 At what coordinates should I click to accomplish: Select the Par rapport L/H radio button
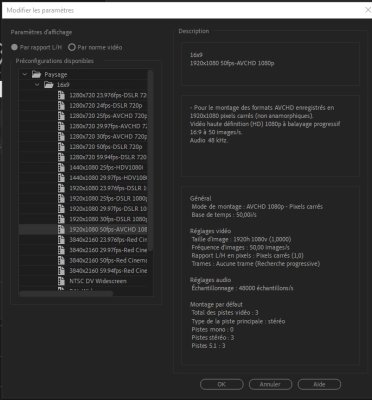14,47
